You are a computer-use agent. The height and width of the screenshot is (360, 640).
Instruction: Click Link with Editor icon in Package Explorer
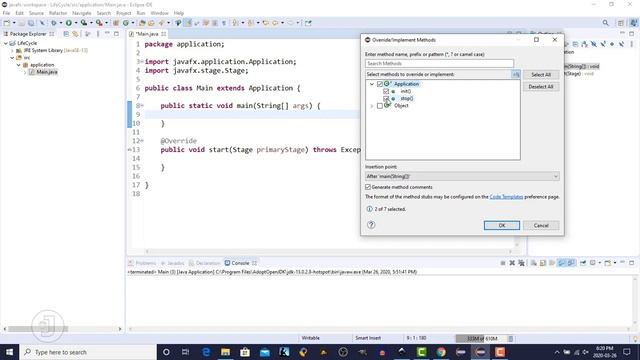[x=75, y=34]
